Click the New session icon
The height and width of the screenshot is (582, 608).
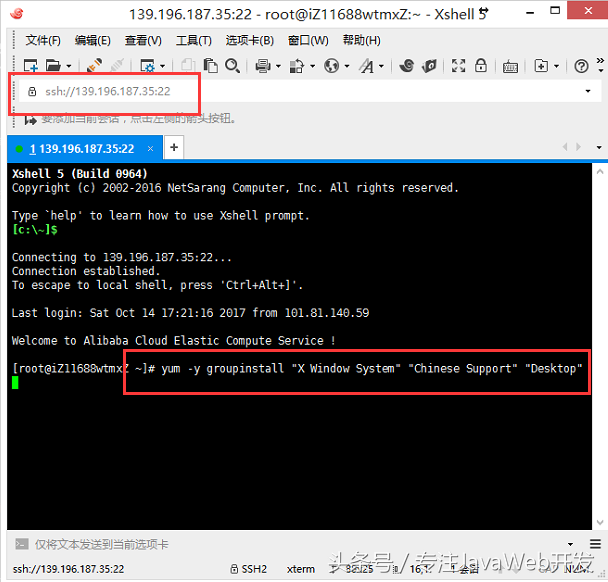point(30,66)
